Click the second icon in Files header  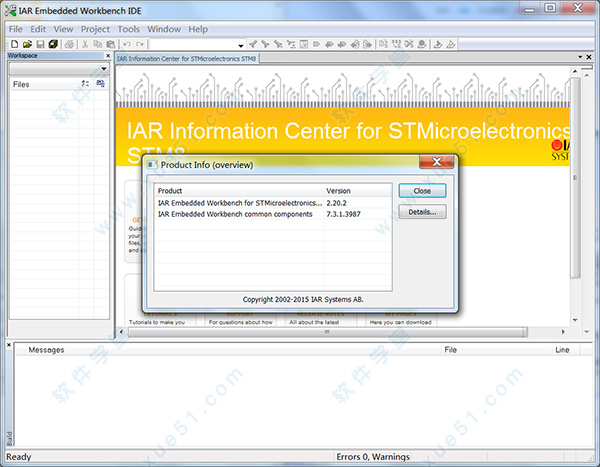pos(101,83)
